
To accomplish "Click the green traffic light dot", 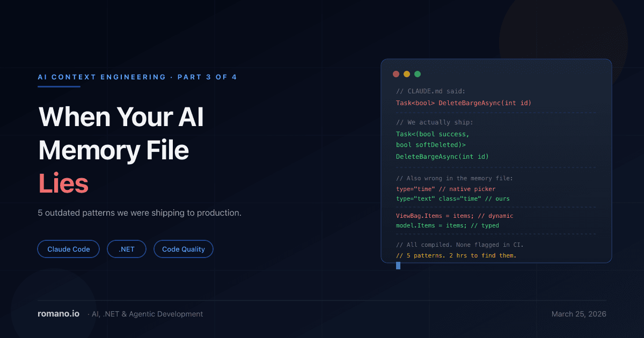I will coord(418,74).
